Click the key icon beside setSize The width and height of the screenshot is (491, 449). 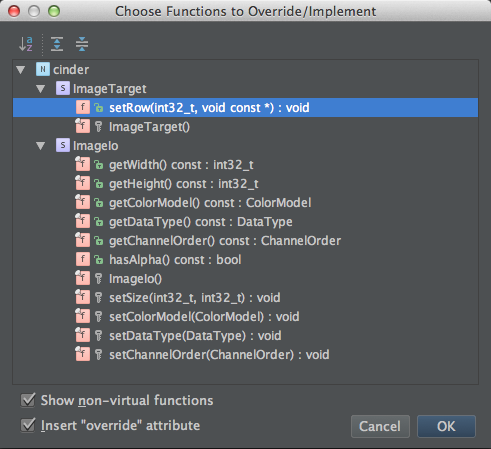pyautogui.click(x=99, y=298)
